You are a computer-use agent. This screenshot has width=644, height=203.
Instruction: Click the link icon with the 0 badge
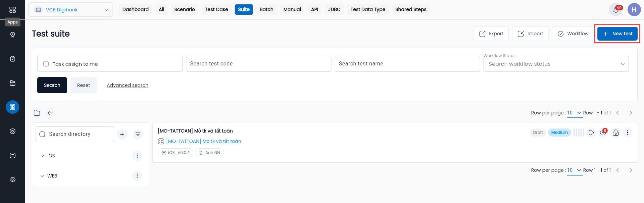603,133
